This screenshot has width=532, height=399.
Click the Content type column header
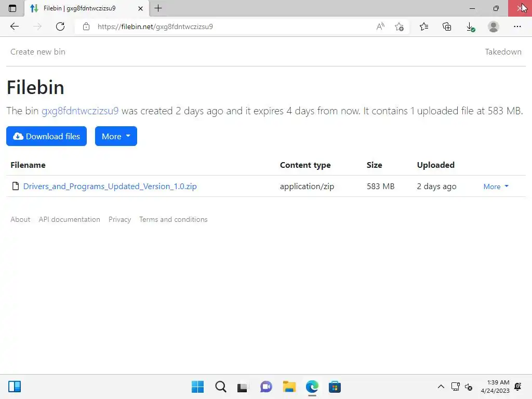[305, 165]
